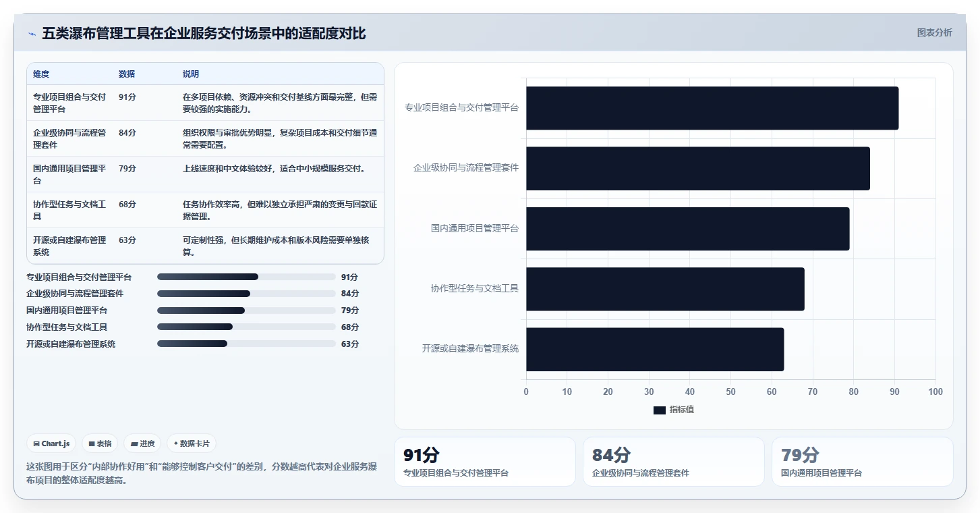Click the progress bar showing 68分
This screenshot has height=513, width=980.
pos(246,327)
